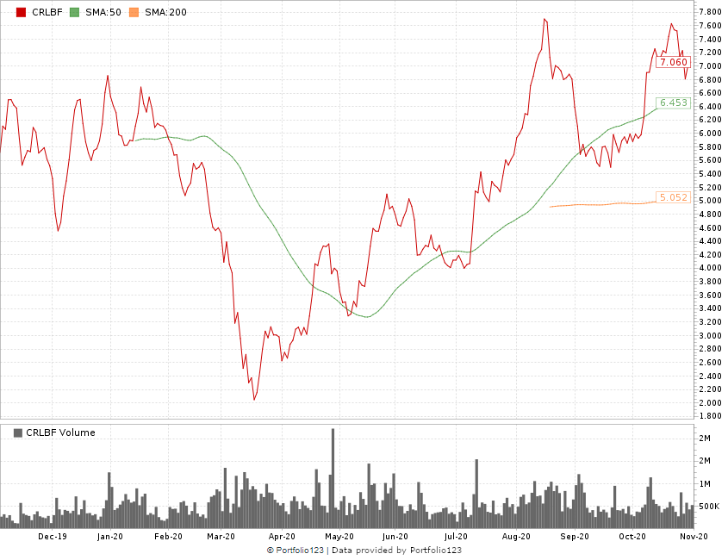Click the green SMA:50 legend swatch
The width and height of the screenshot is (728, 560).
coord(74,12)
